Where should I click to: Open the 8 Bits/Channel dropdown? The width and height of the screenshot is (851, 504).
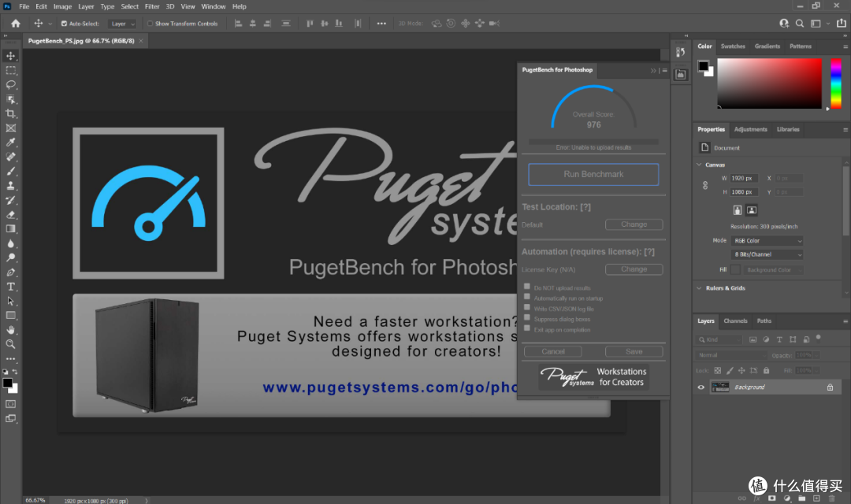(767, 254)
